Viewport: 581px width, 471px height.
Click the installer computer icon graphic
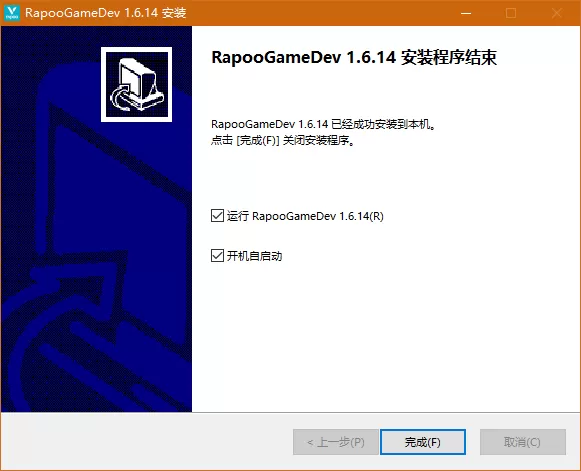[x=136, y=84]
